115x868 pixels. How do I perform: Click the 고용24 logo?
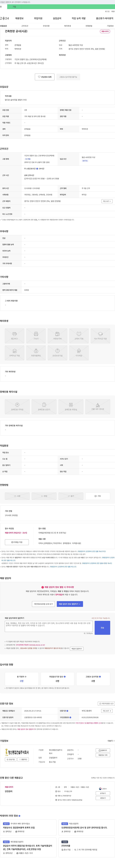pos(4,18)
